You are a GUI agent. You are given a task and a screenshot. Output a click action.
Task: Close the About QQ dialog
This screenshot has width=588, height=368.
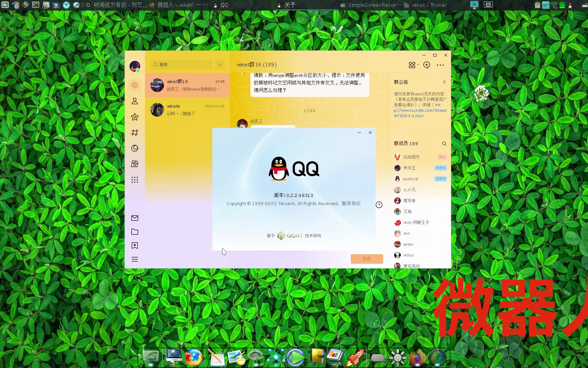(x=370, y=133)
